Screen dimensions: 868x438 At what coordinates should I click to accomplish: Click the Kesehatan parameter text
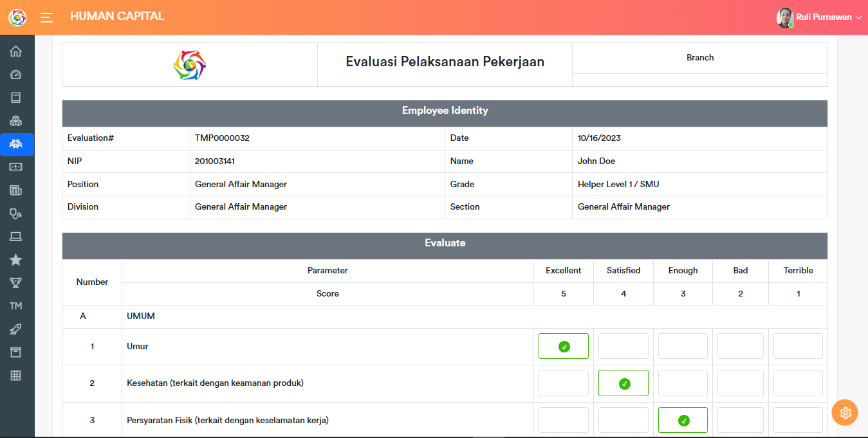tap(215, 383)
